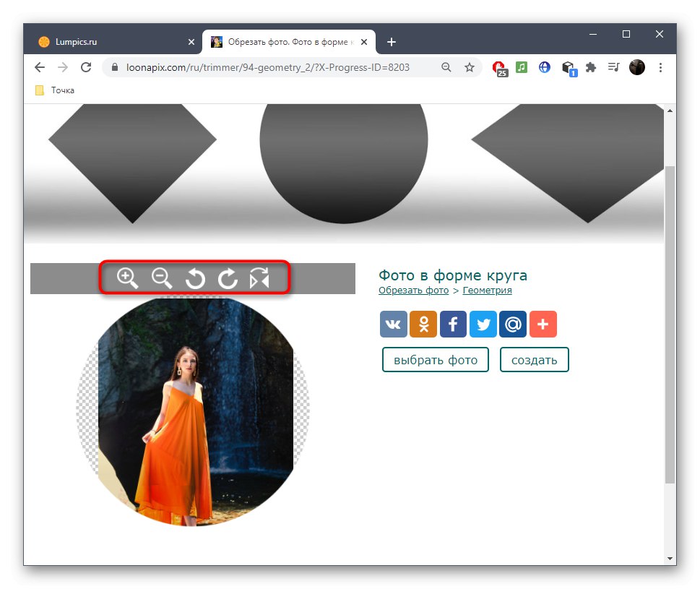The width and height of the screenshot is (700, 589).
Task: Go forward to next page
Action: tap(63, 67)
